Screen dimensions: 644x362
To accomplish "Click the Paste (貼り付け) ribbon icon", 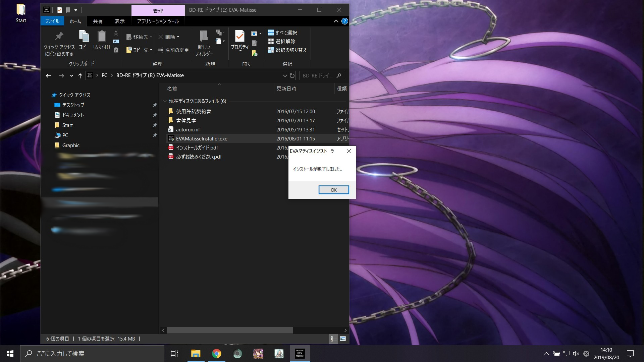I will 102,40.
